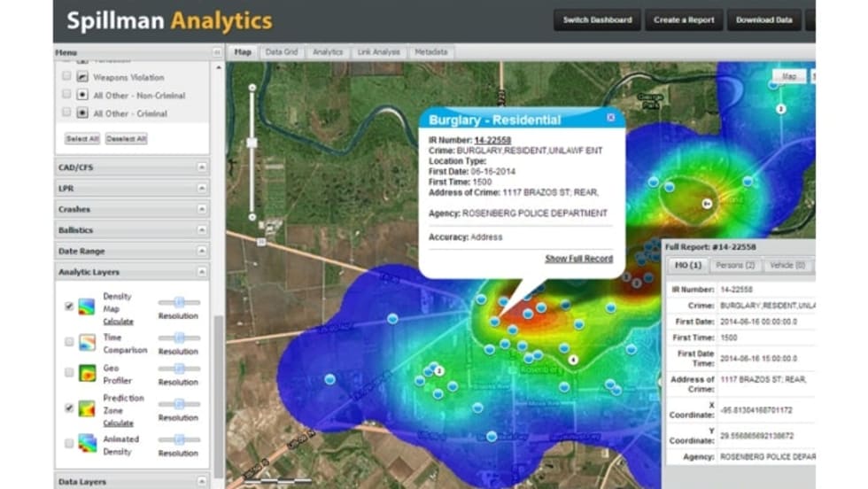Click the Show Full Record link
868x489 pixels.
578,259
